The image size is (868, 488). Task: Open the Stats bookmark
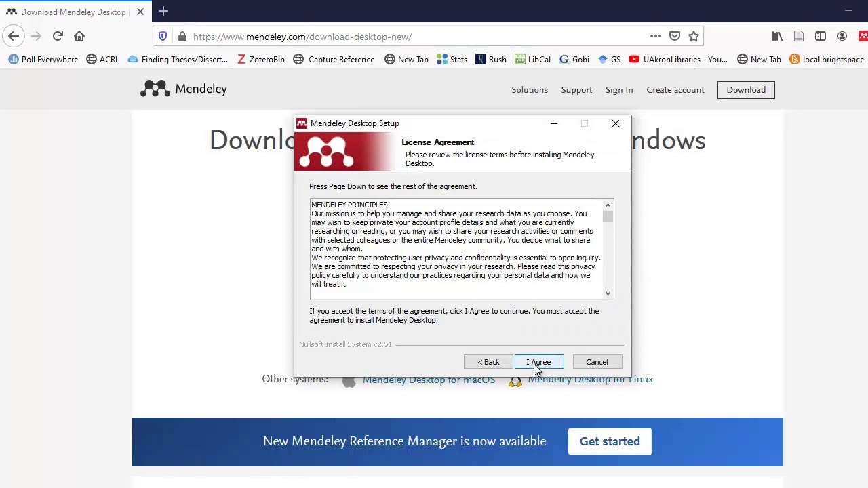click(x=452, y=60)
